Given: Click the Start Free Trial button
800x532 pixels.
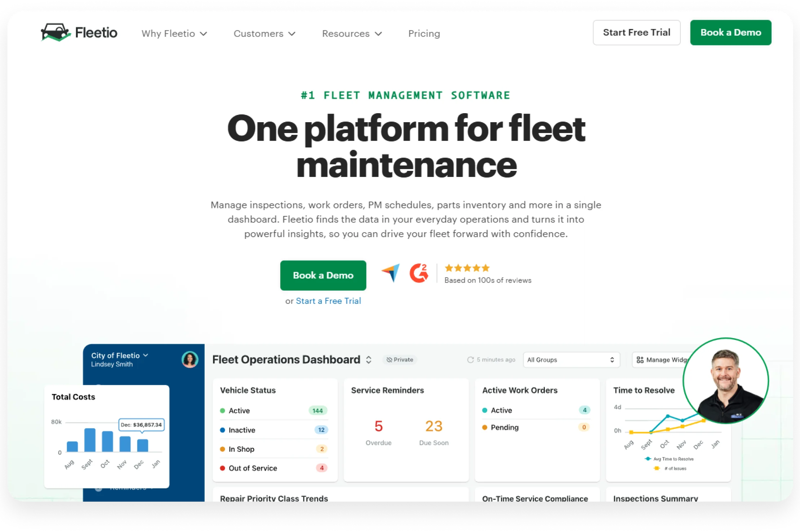Looking at the screenshot, I should [636, 32].
